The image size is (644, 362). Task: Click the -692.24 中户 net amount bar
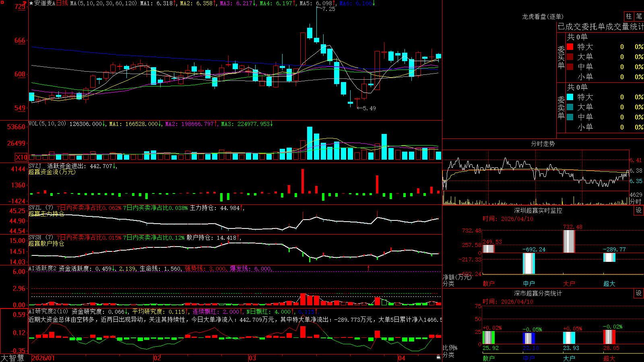coord(528,263)
